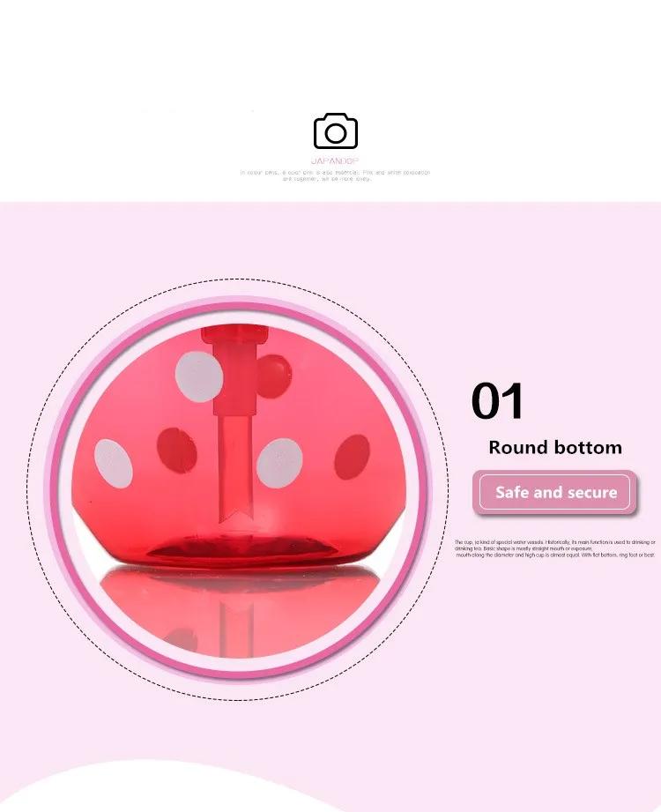Click the leftmost white dot on bottle
The height and width of the screenshot is (812, 661).
pos(114,464)
